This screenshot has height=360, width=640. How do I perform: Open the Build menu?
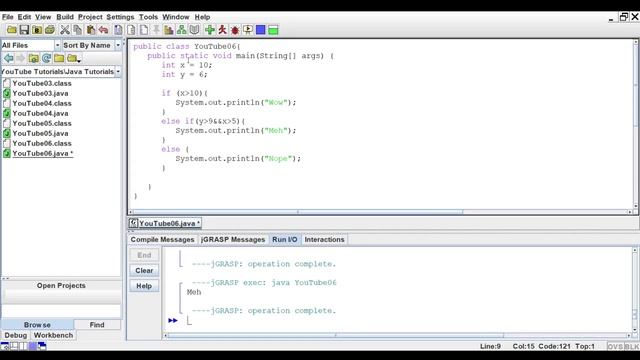pos(65,17)
